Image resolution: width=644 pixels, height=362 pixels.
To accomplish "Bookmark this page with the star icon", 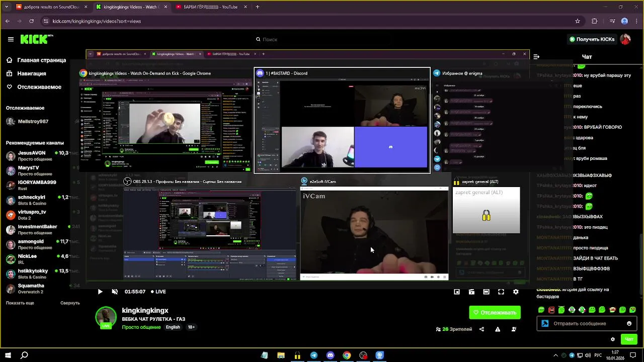I will click(578, 21).
